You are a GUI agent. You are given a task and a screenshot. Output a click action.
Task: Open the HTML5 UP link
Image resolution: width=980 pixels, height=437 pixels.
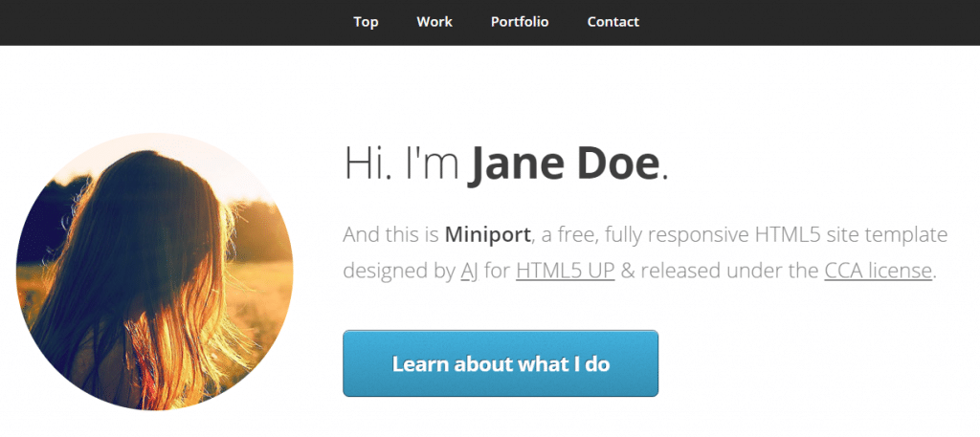click(566, 271)
